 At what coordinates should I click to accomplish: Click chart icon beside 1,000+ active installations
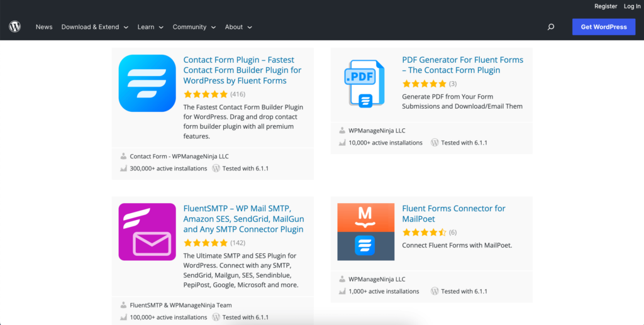click(x=342, y=291)
